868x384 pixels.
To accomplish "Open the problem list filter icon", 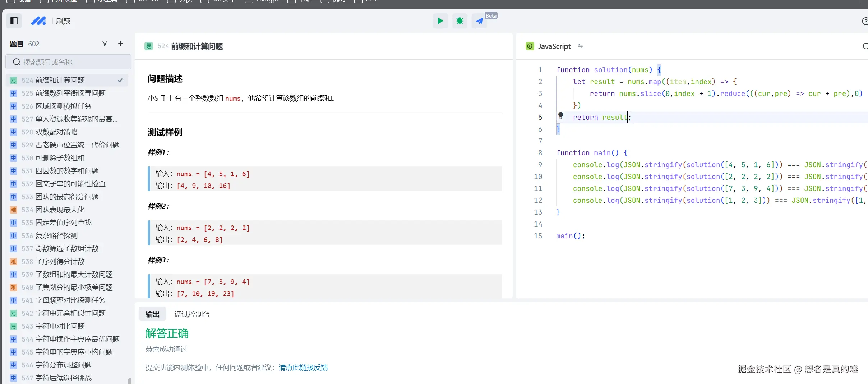I will click(105, 44).
